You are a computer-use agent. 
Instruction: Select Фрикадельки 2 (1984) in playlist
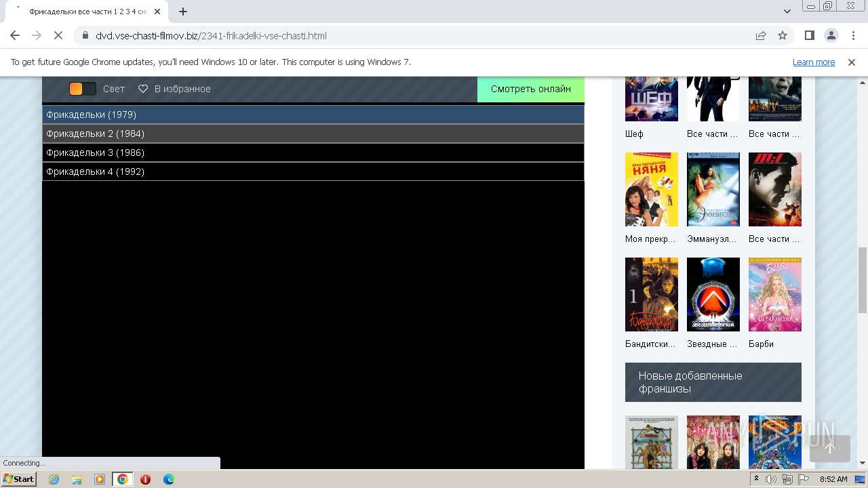313,134
